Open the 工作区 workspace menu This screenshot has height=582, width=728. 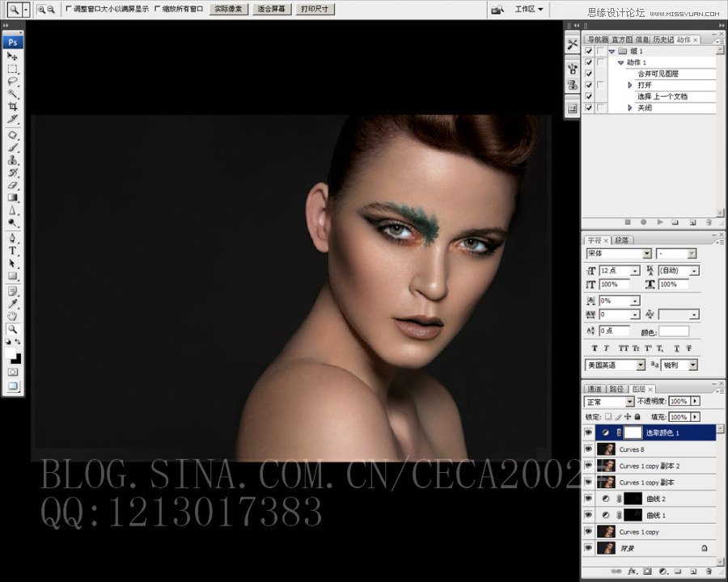pyautogui.click(x=529, y=9)
